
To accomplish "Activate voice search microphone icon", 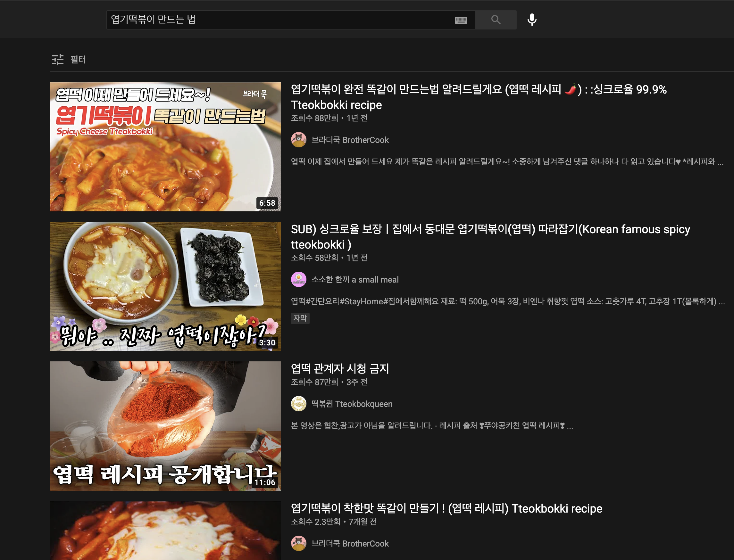I will 532,20.
